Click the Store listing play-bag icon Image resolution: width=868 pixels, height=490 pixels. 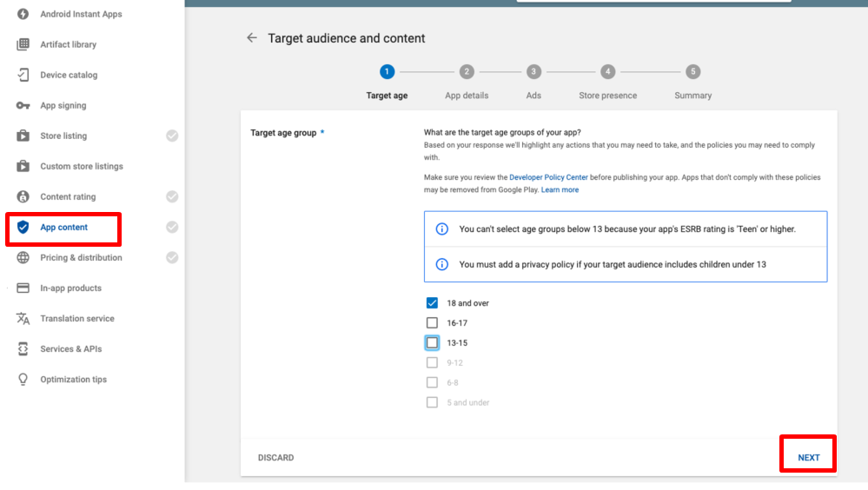pyautogui.click(x=23, y=136)
